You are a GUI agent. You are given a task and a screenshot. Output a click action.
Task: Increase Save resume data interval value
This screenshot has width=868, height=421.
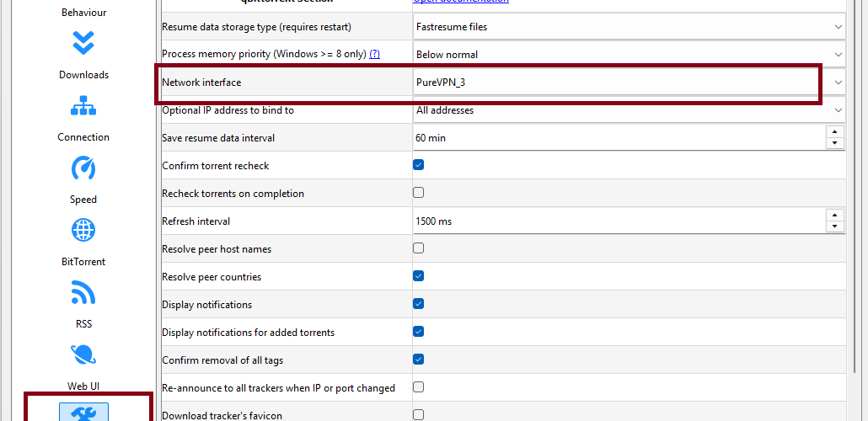[x=835, y=131]
